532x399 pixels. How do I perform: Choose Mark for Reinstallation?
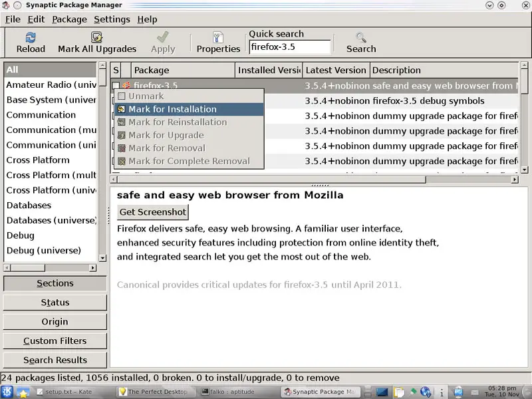click(190, 122)
